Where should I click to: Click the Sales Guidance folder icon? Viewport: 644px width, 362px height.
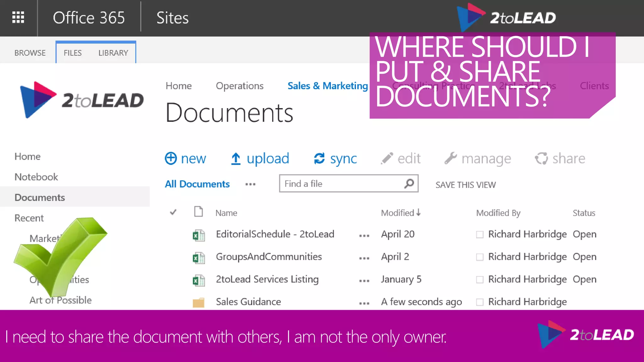tap(198, 302)
